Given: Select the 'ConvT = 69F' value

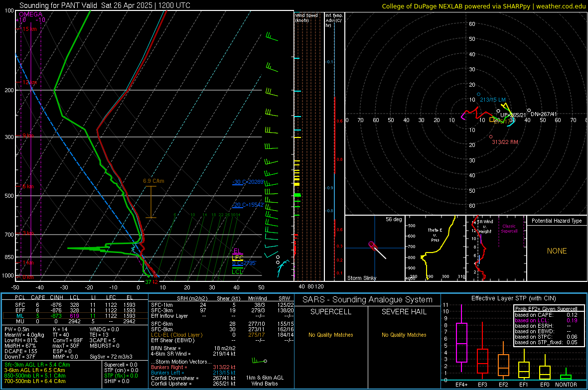Looking at the screenshot, I should (x=68, y=340).
